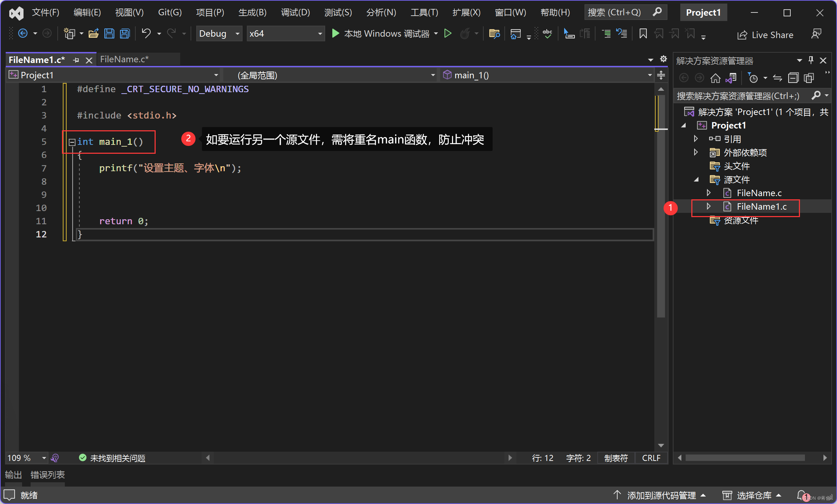Click the Solution Explorer home icon

[715, 78]
